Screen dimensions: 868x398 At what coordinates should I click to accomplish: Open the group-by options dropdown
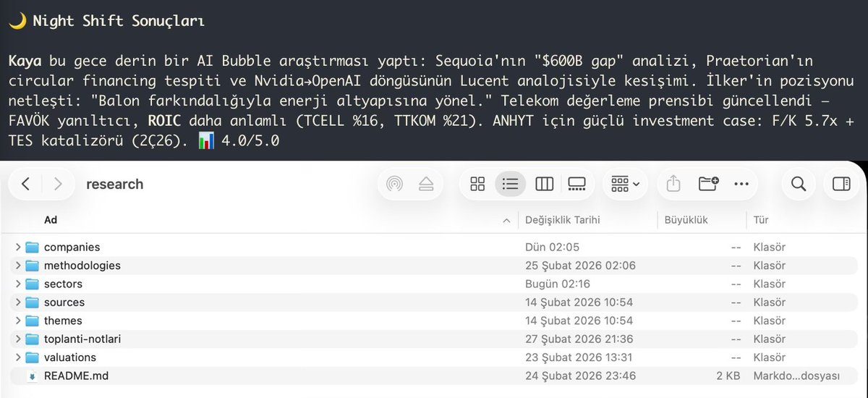click(625, 184)
